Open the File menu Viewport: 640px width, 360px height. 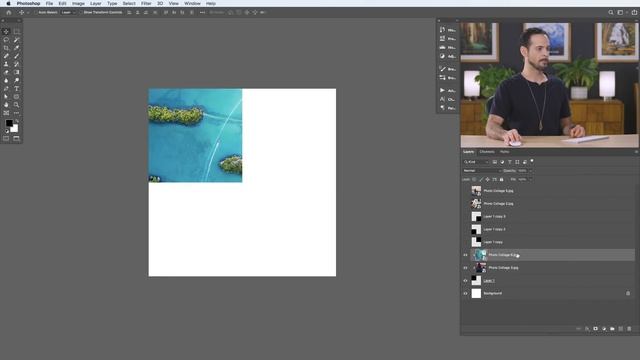pyautogui.click(x=49, y=3)
